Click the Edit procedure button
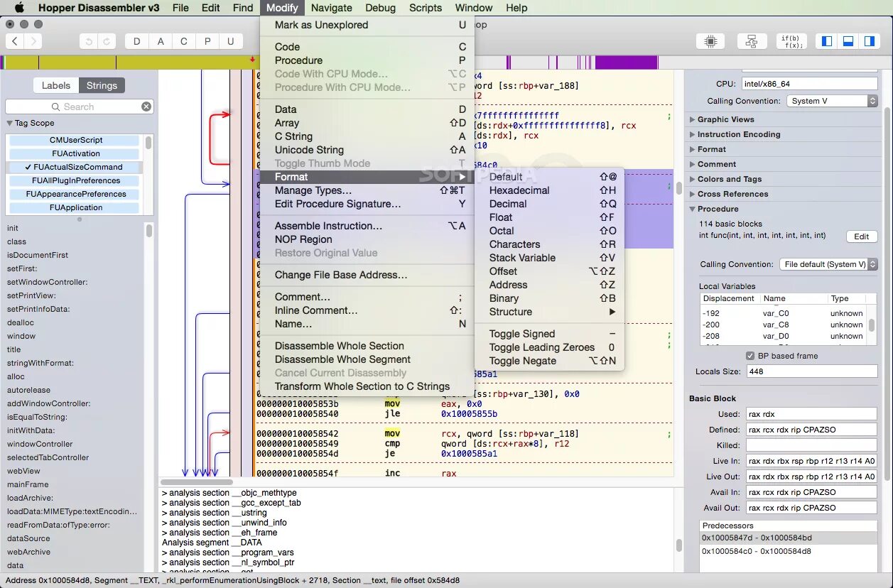The image size is (893, 588). (x=862, y=236)
